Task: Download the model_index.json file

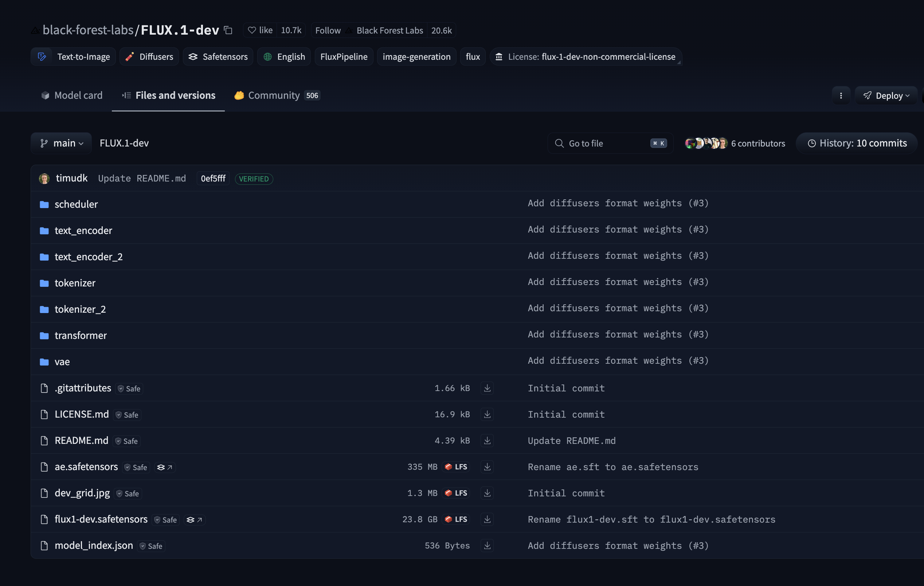Action: (487, 545)
